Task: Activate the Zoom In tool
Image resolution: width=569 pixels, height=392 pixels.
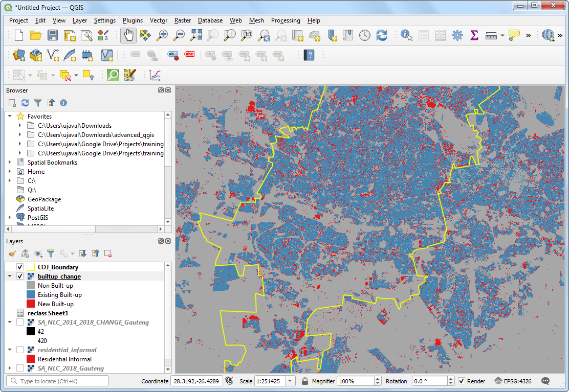Action: (163, 35)
